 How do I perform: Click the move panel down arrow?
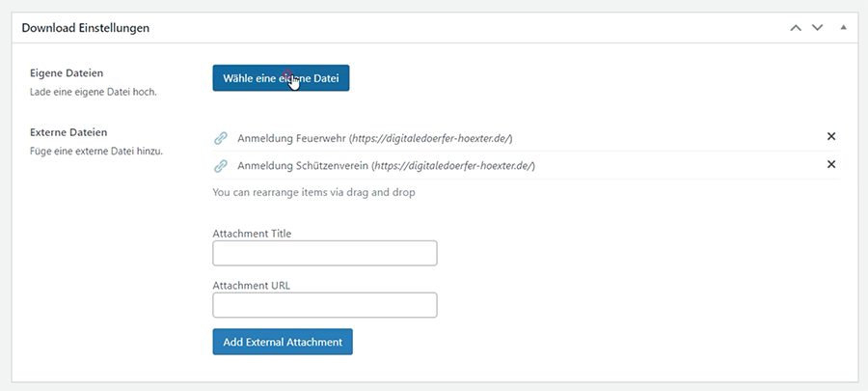pos(818,28)
